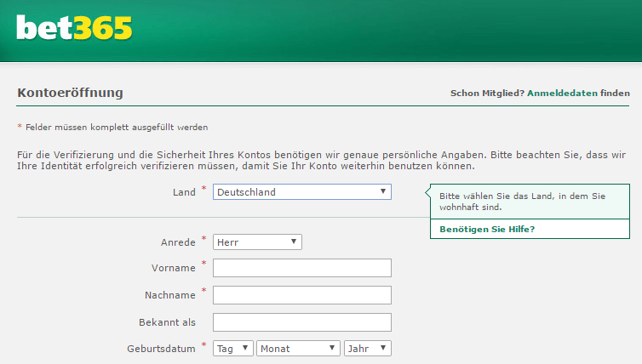The image size is (642, 364).
Task: Click the paragraph beginning Für die Verifizierung
Action: [321, 161]
